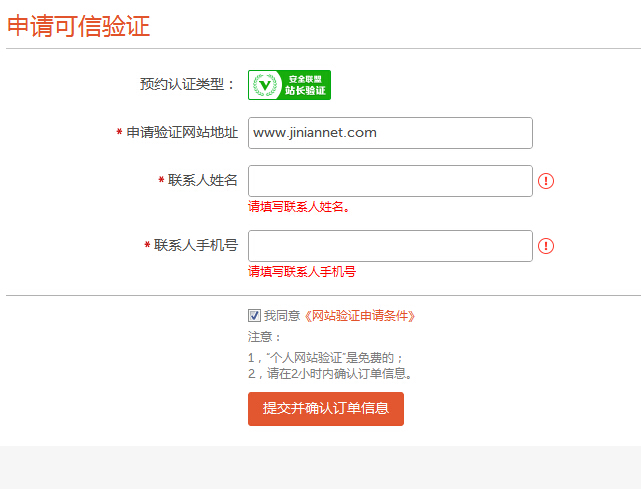Click the 请填写联系人姓名 error message

click(x=299, y=207)
